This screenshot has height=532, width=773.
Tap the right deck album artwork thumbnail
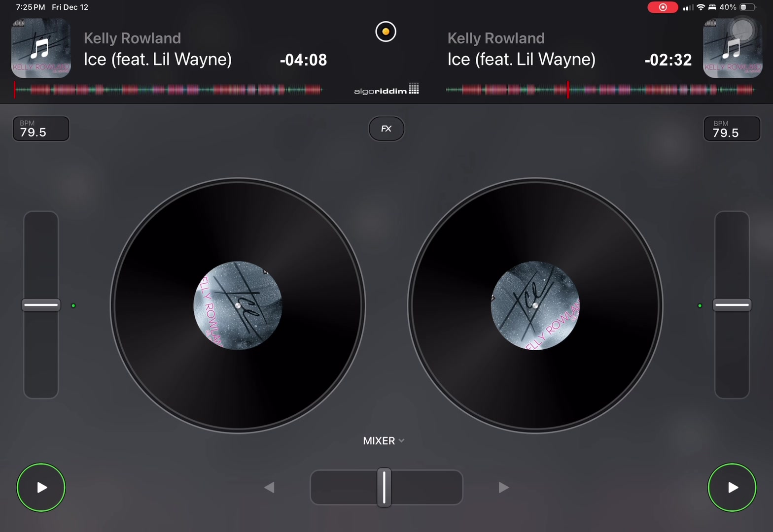(x=733, y=48)
